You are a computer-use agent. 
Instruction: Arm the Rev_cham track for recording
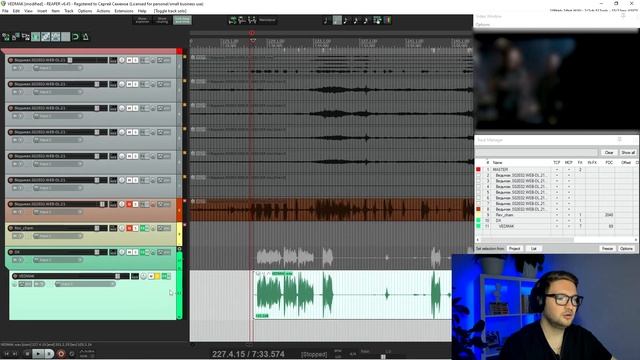click(11, 228)
